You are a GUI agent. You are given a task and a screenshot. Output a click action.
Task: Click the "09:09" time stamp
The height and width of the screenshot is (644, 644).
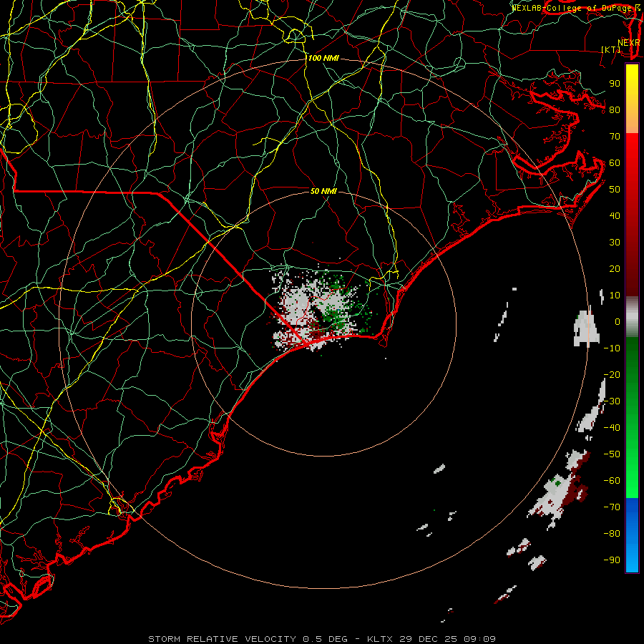(479, 639)
